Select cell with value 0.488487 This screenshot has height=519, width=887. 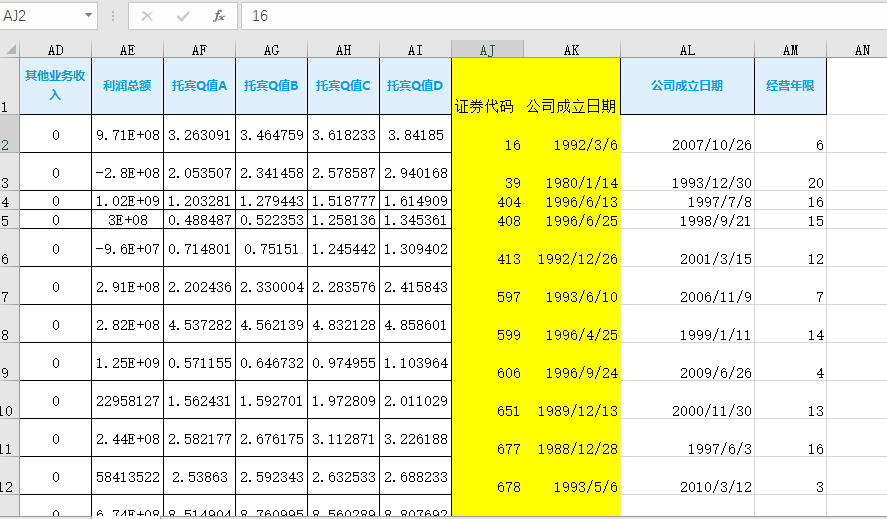(x=199, y=220)
